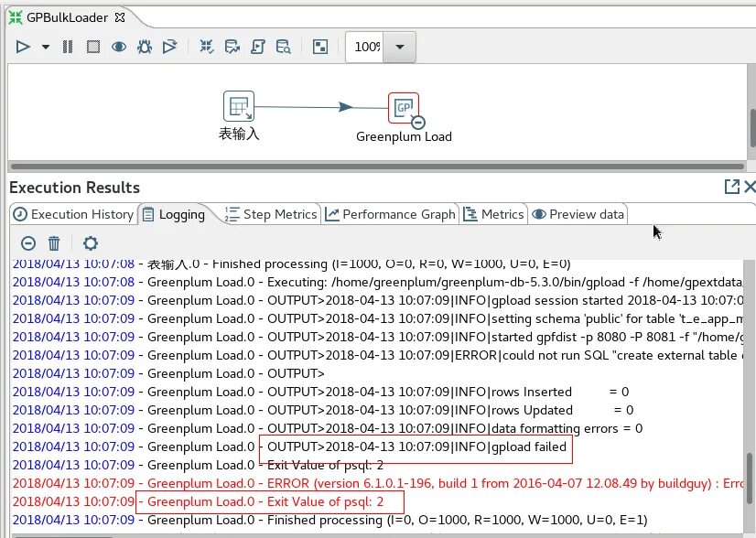The height and width of the screenshot is (538, 756).
Task: Open the zoom level dropdown
Action: click(x=400, y=47)
